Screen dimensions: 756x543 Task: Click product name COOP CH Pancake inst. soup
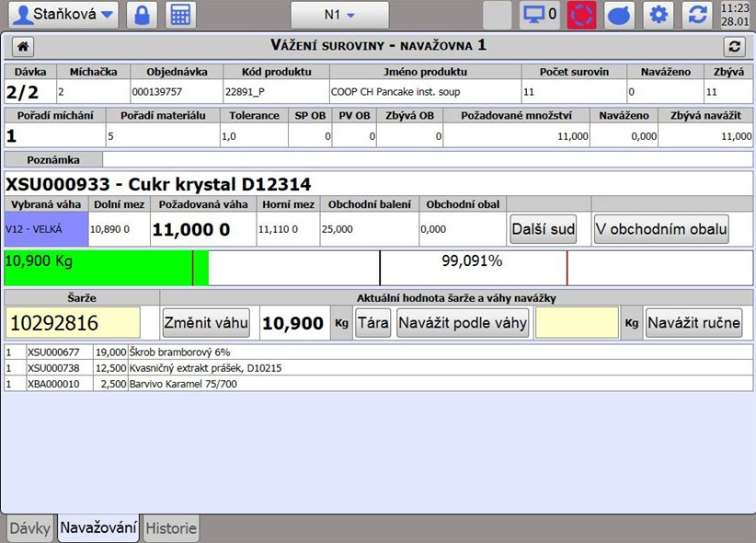click(x=395, y=92)
